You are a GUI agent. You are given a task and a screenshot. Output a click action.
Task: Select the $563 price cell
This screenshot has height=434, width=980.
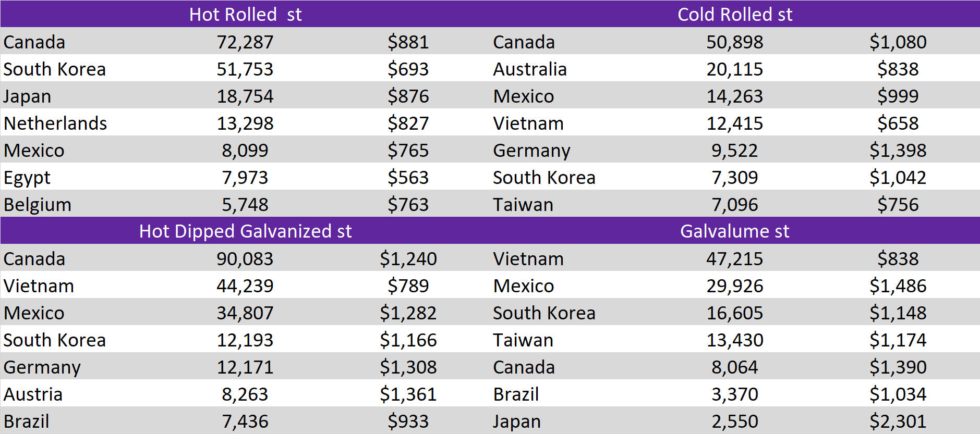tap(408, 178)
